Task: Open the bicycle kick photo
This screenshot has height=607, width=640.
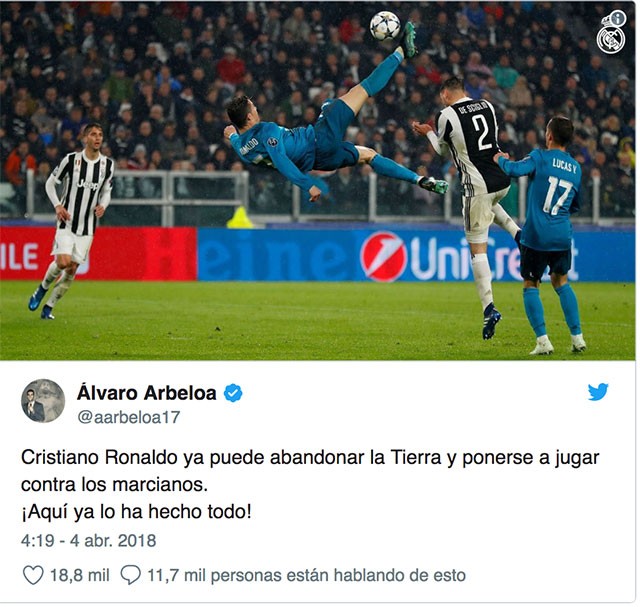Action: pyautogui.click(x=318, y=180)
